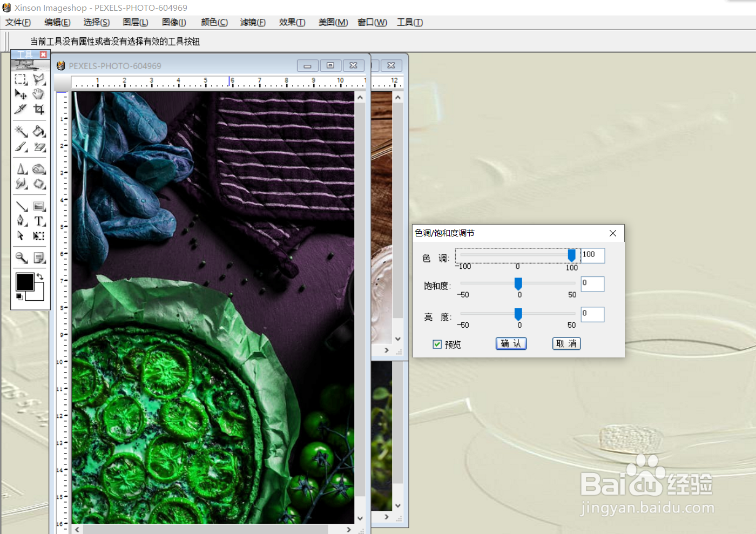Image resolution: width=756 pixels, height=534 pixels.
Task: Select the smudge finger tool
Action: point(21,184)
